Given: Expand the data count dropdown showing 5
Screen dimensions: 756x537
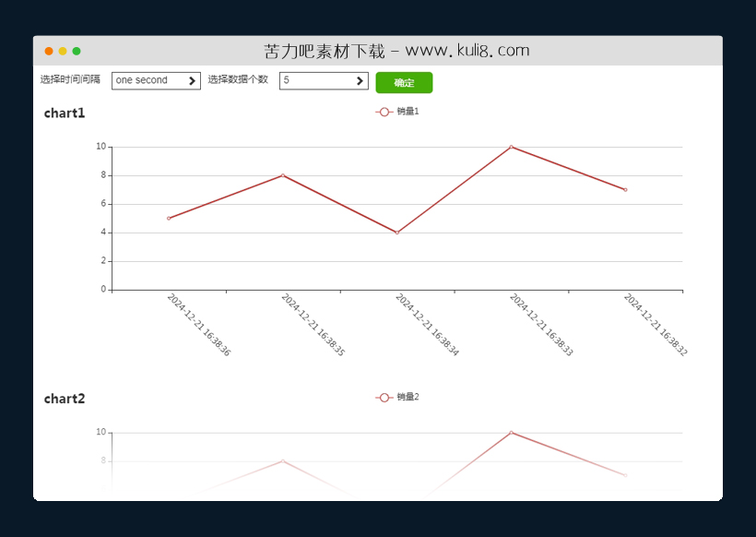Looking at the screenshot, I should (x=323, y=81).
